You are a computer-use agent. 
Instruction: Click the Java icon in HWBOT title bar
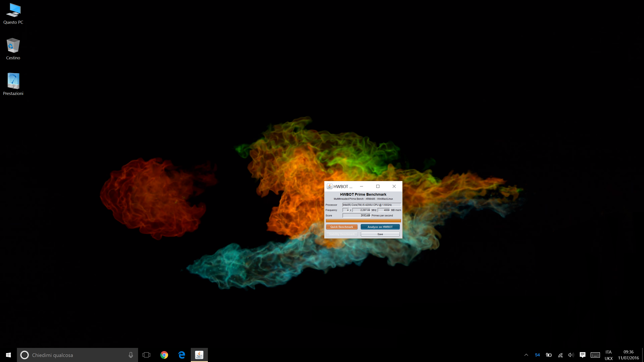(329, 186)
